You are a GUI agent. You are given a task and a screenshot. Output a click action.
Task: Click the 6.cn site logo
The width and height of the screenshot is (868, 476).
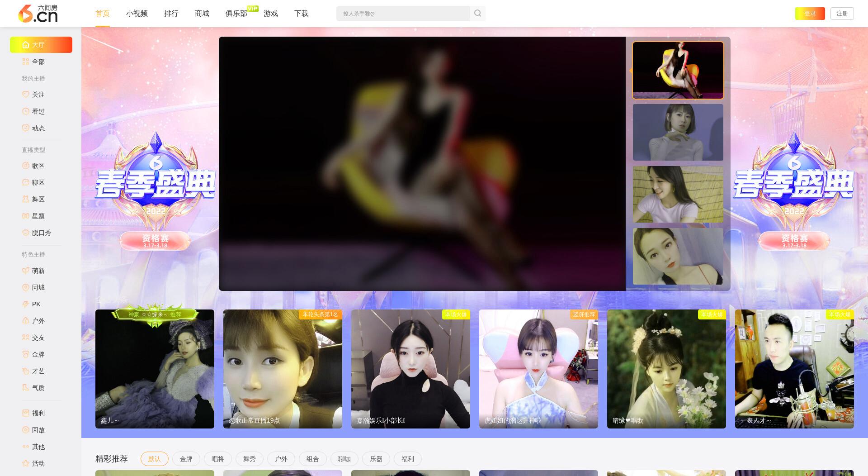38,14
